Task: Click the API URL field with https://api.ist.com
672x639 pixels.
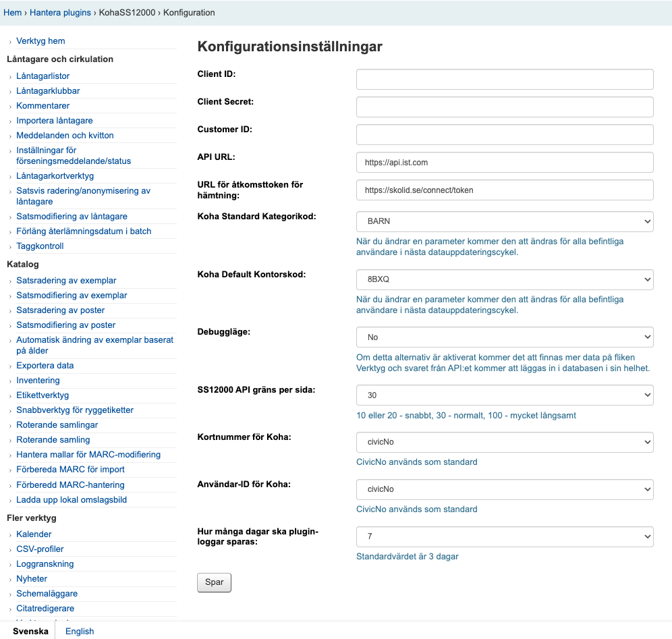Action: (505, 163)
